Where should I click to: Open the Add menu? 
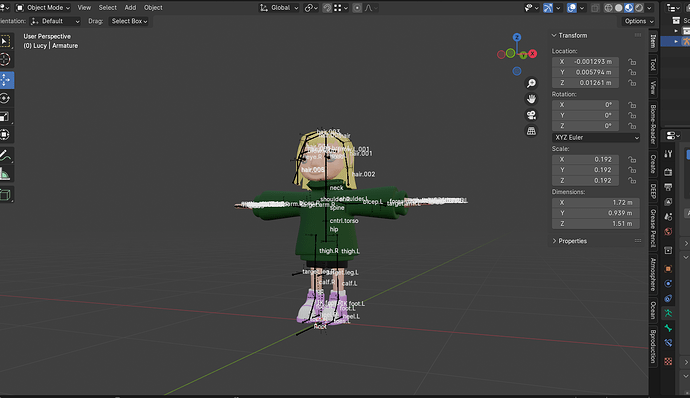pyautogui.click(x=130, y=7)
